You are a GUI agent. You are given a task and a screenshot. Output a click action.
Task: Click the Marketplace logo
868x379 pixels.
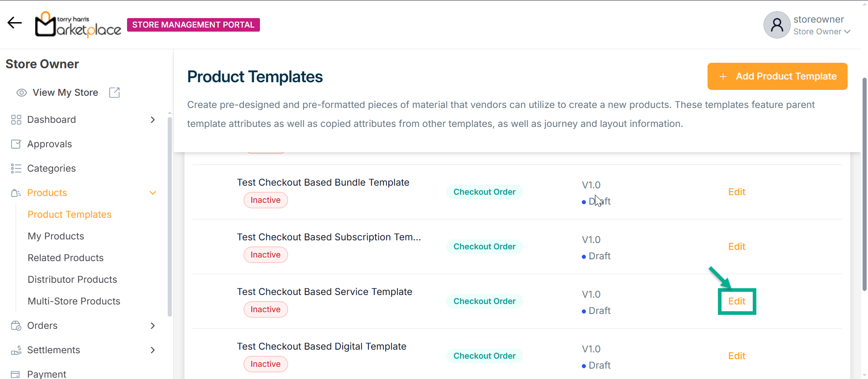point(78,24)
